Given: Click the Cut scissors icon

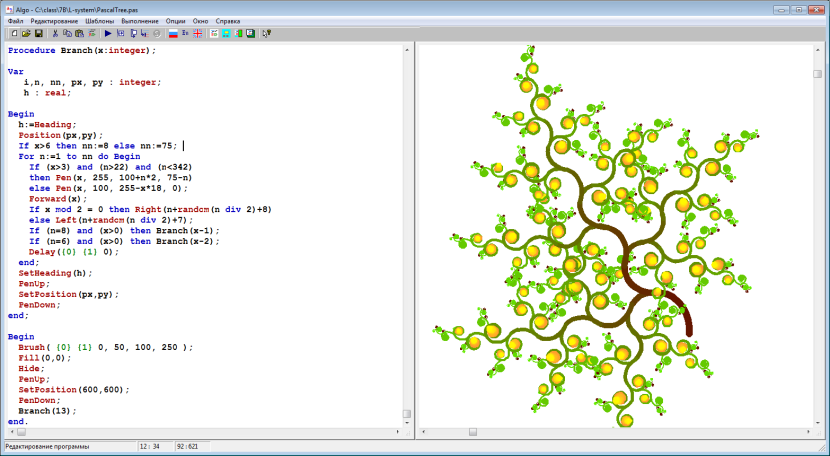Looking at the screenshot, I should tap(56, 33).
